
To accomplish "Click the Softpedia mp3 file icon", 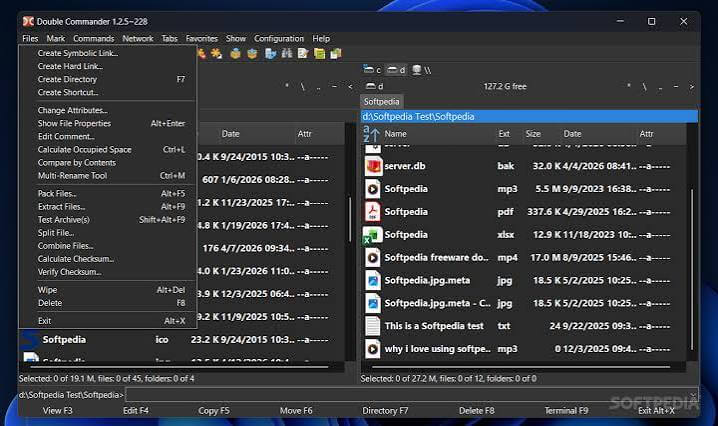I will pyautogui.click(x=373, y=189).
